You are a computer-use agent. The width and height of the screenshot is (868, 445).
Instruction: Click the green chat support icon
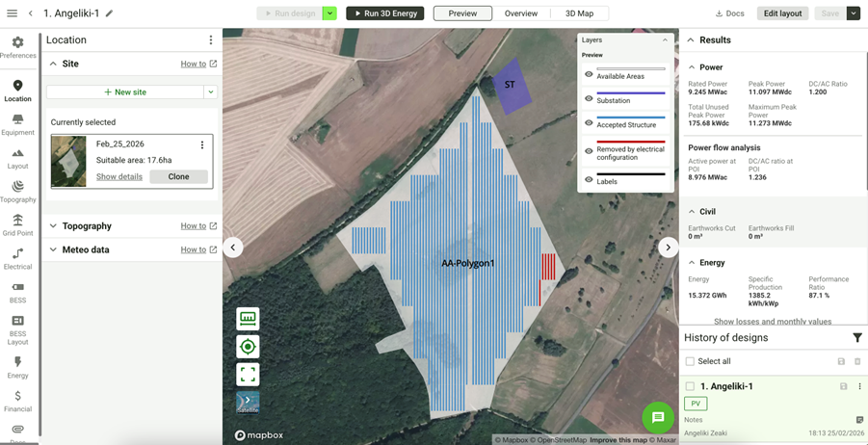coord(658,417)
